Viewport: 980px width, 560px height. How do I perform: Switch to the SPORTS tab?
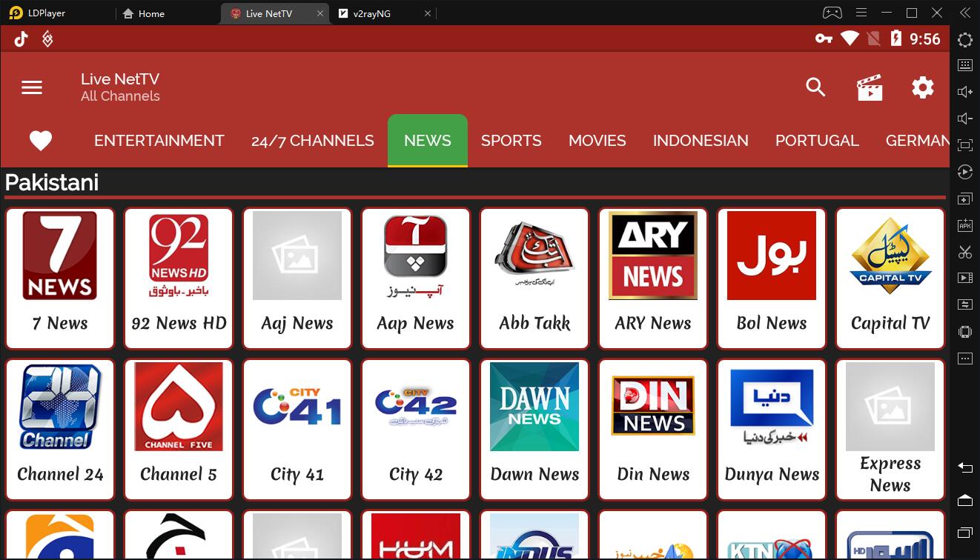511,141
